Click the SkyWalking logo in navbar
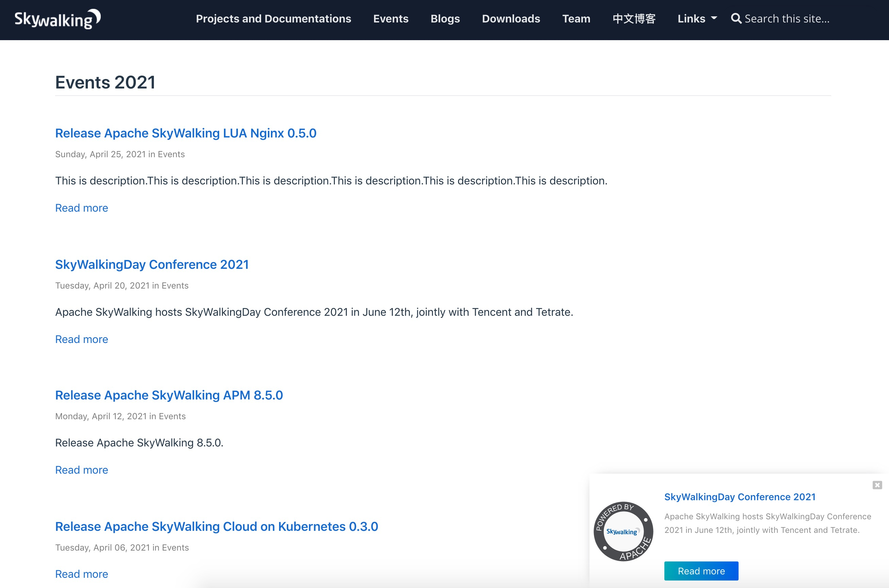The height and width of the screenshot is (588, 889). click(x=58, y=19)
